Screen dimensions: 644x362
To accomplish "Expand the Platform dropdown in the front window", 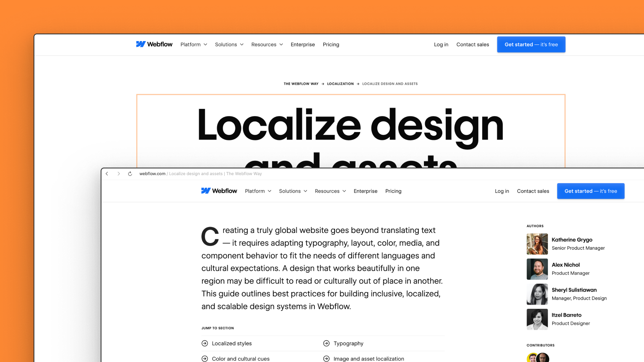I will (x=258, y=191).
